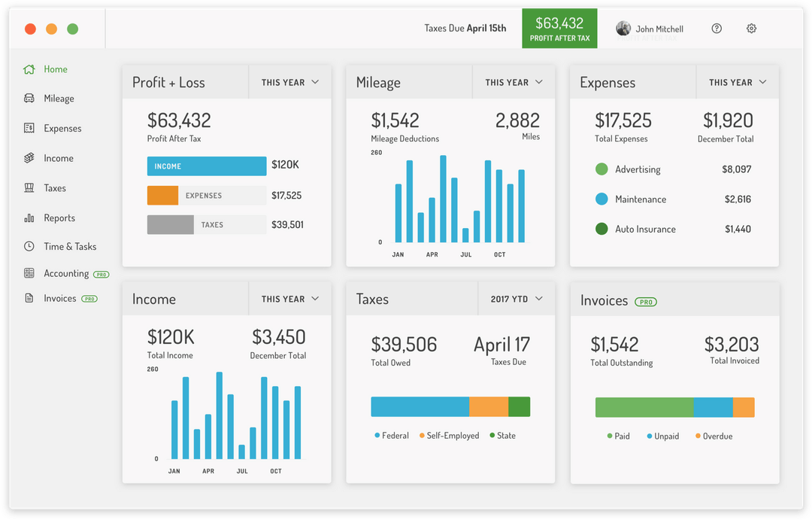Viewport: 812px width, 520px height.
Task: Toggle the Unpaid legend in the Invoices card
Action: pyautogui.click(x=663, y=436)
